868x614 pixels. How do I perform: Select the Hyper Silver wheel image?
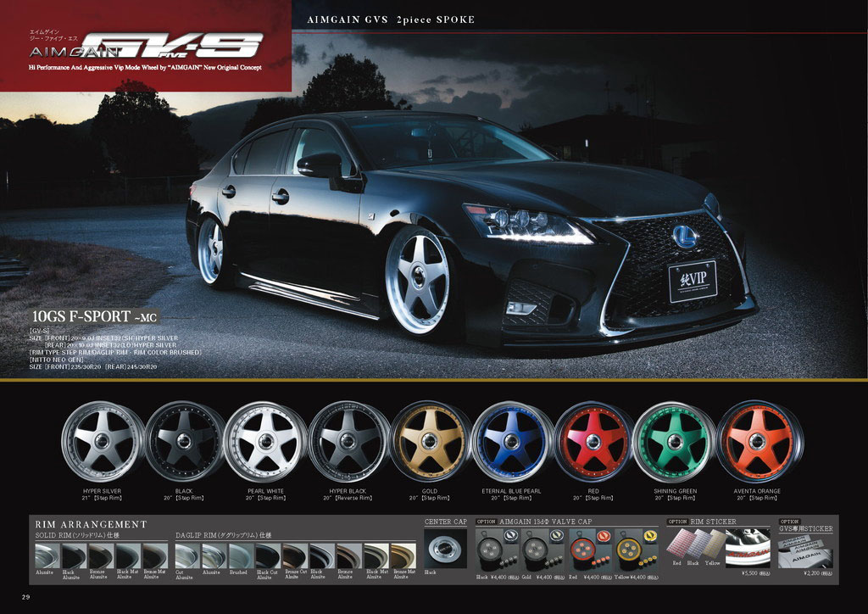[103, 441]
